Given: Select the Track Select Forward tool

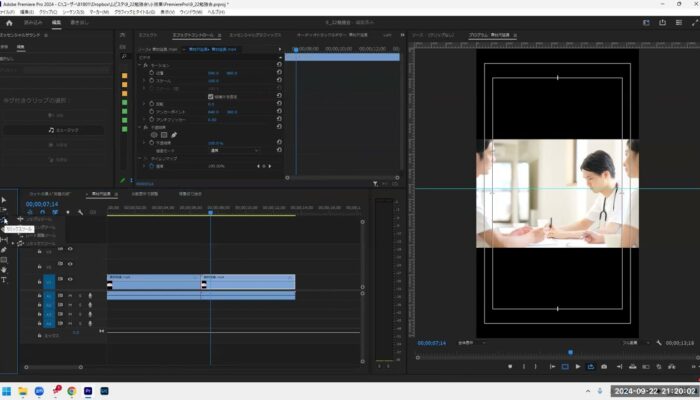Looking at the screenshot, I should 4,210.
